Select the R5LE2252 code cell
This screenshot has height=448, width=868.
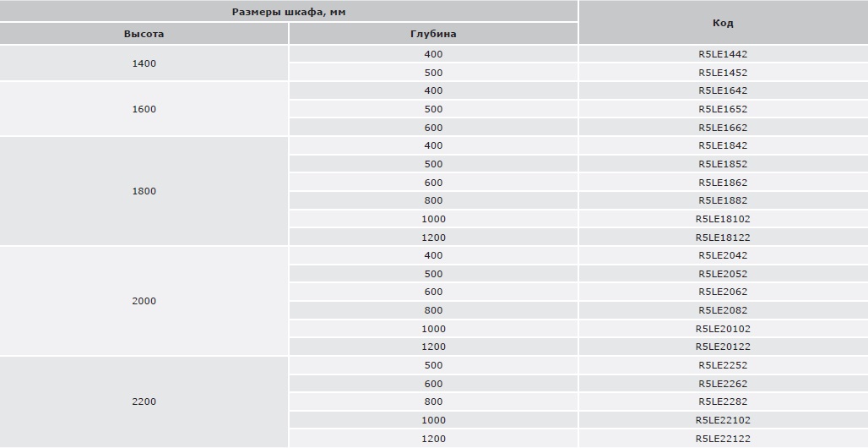point(723,365)
